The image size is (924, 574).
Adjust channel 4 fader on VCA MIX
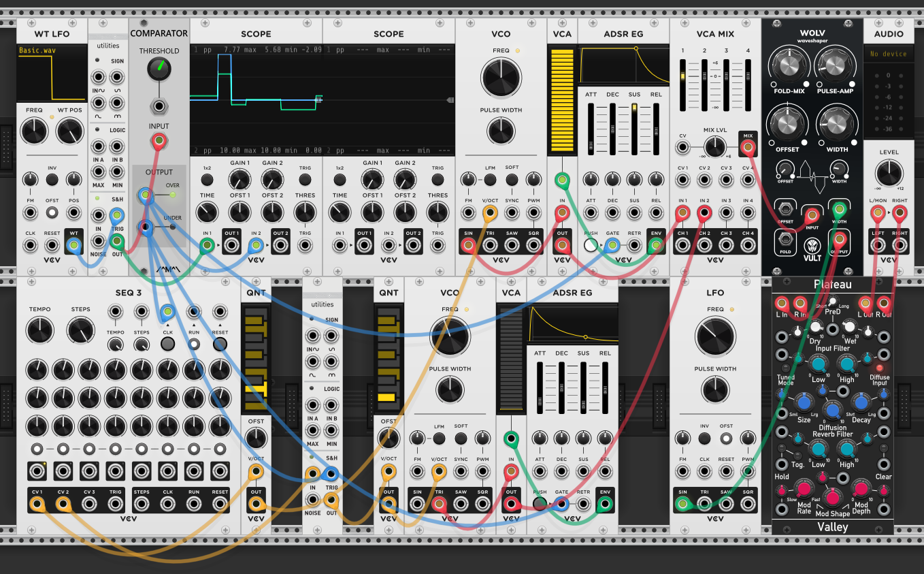748,84
